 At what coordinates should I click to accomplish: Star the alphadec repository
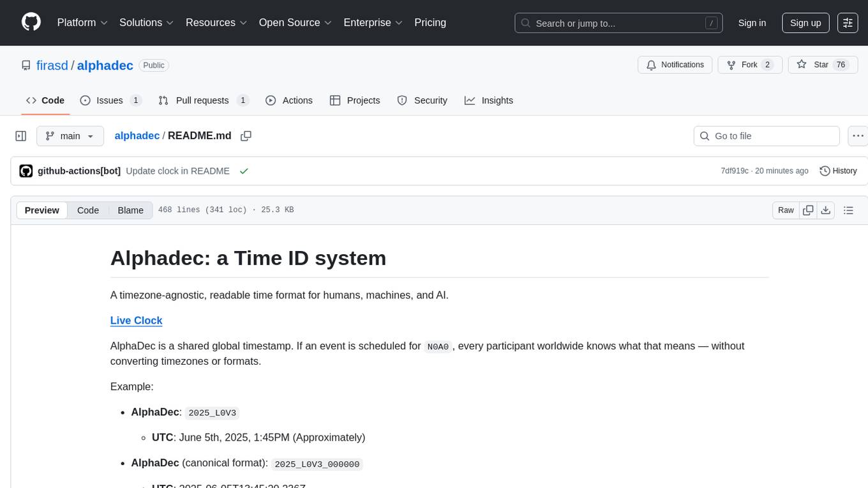821,65
